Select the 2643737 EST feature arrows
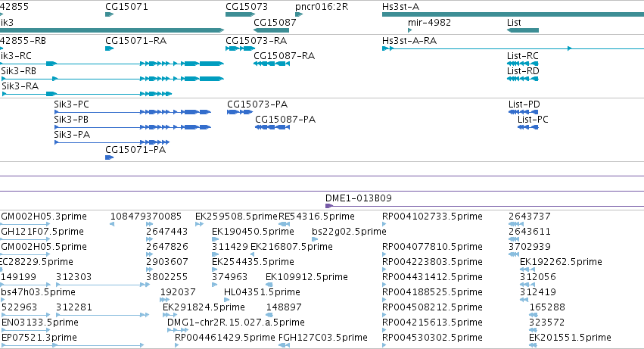Image resolution: width=644 pixels, height=349 pixels. pyautogui.click(x=516, y=224)
